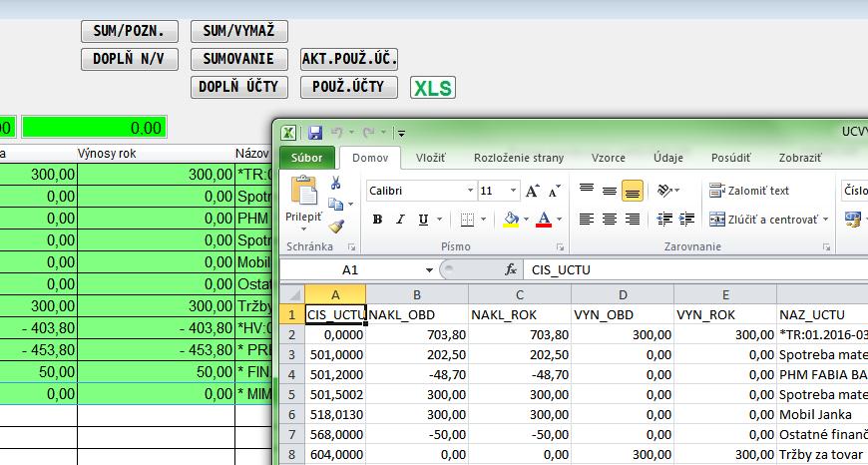This screenshot has width=868, height=465.
Task: Activate the format painter brush icon
Action: point(336,226)
